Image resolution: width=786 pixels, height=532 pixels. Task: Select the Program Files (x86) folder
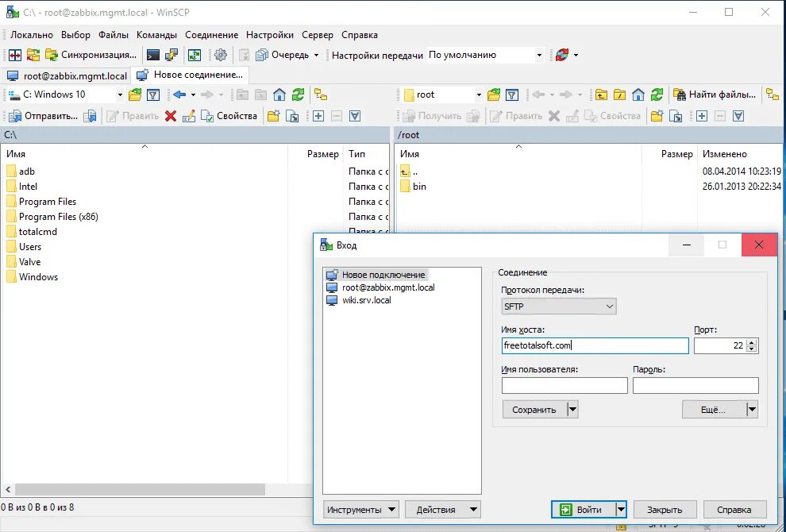coord(52,217)
